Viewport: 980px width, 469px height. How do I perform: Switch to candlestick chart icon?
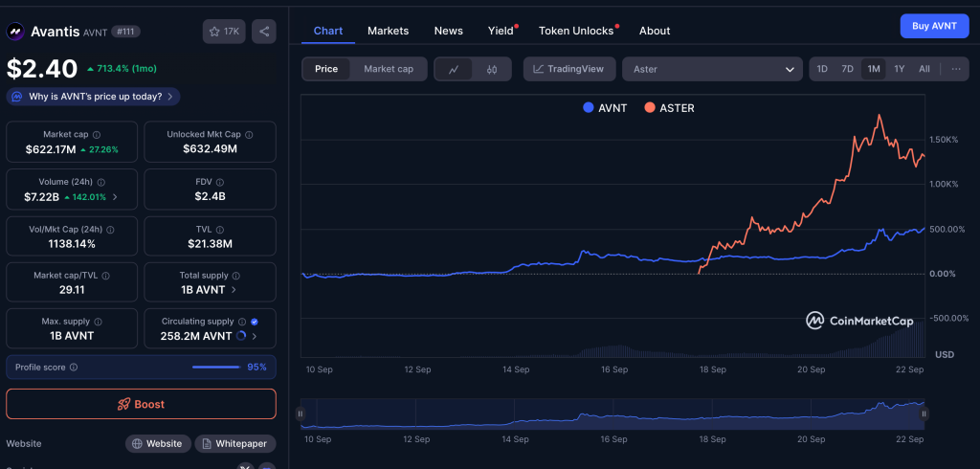(492, 69)
